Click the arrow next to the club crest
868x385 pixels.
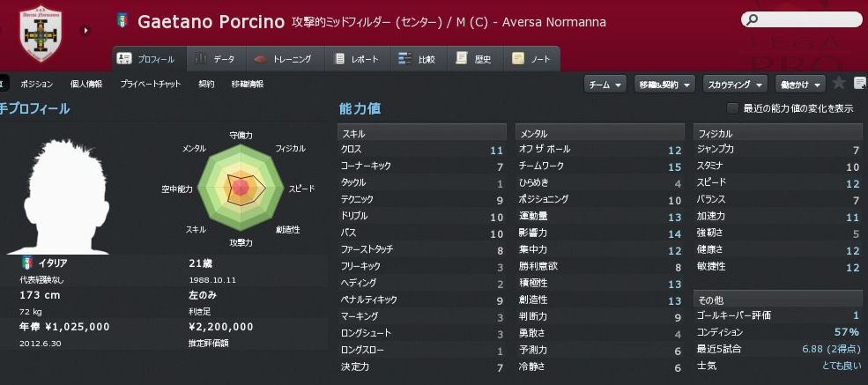coord(86,31)
